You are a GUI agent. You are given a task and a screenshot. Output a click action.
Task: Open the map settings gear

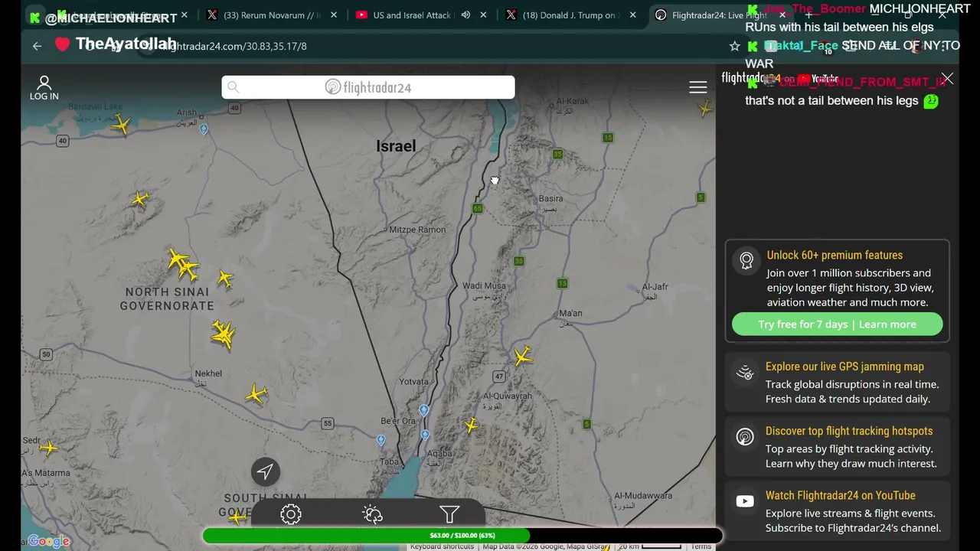click(290, 514)
